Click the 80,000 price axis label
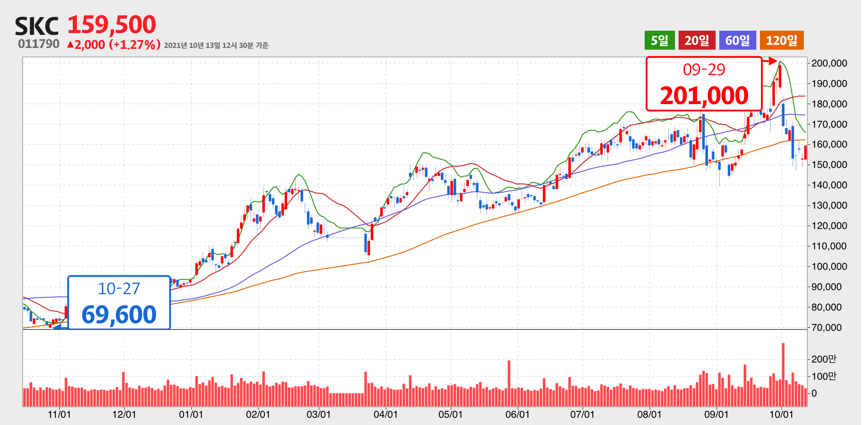 (827, 307)
